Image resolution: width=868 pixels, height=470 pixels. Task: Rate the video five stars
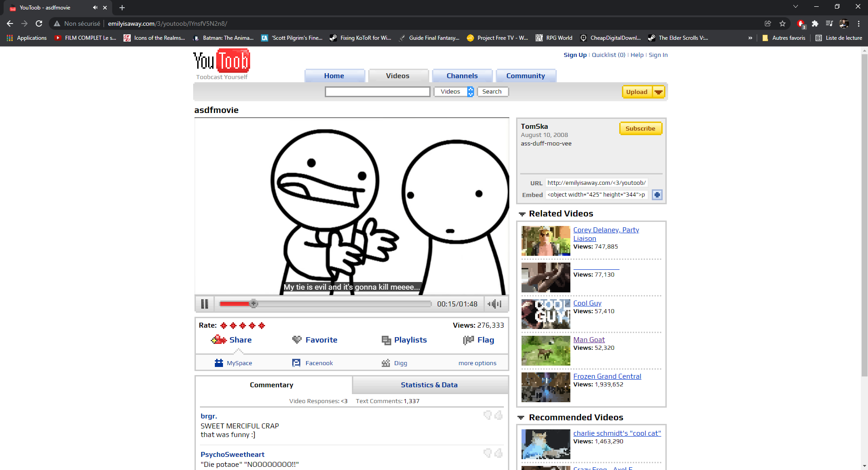pyautogui.click(x=261, y=325)
